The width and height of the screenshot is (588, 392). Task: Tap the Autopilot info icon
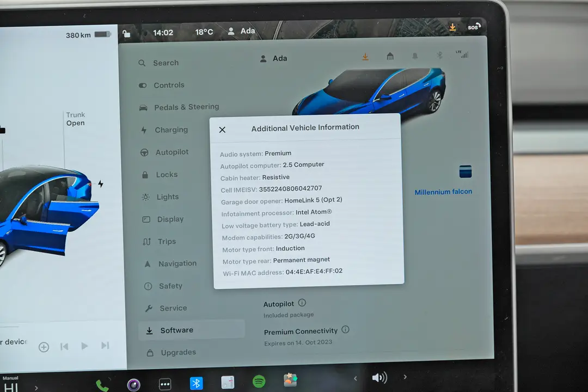[x=302, y=303]
